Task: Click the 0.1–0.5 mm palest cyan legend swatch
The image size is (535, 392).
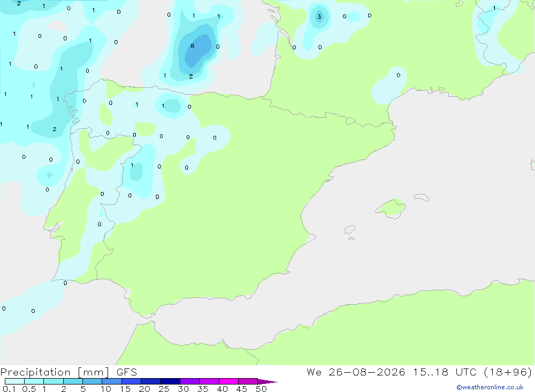Action: pyautogui.click(x=14, y=381)
